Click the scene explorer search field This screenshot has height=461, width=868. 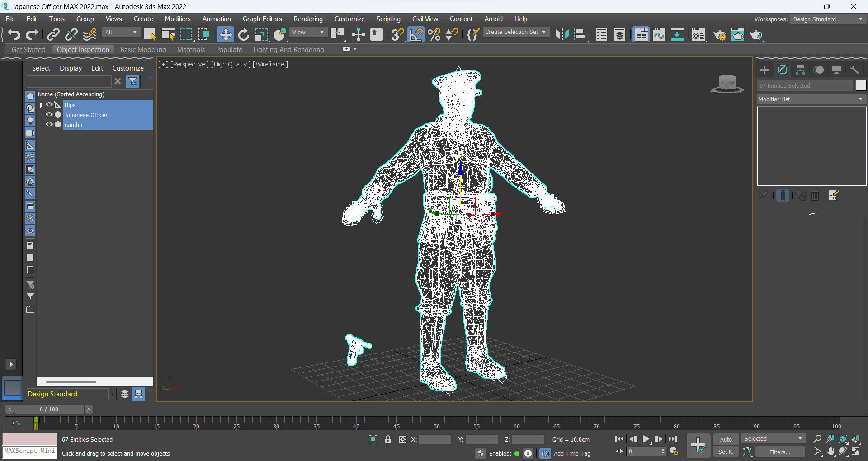[x=69, y=81]
